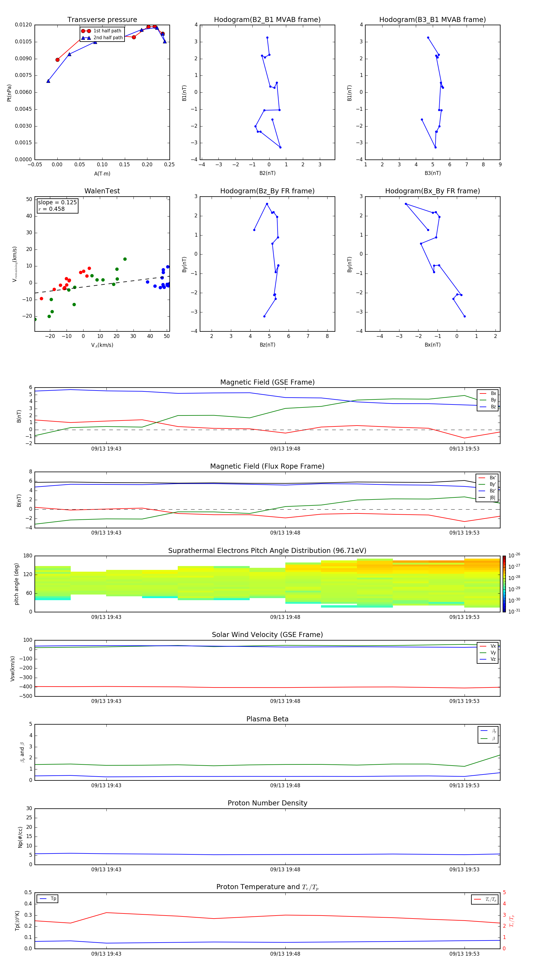Click "09/13 19:43" under Plasma Beta plot
Image resolution: width=535 pixels, height=980 pixels.
click(x=106, y=785)
